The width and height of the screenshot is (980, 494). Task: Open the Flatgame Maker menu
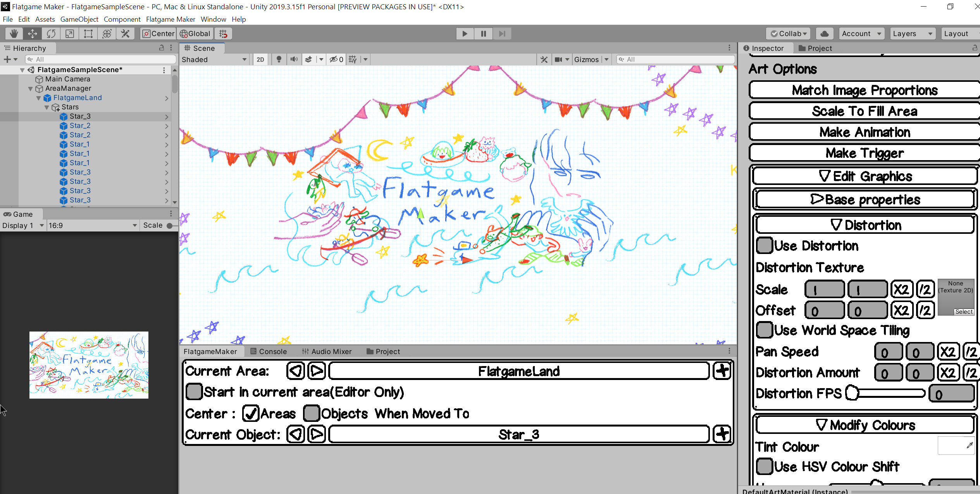click(x=171, y=19)
